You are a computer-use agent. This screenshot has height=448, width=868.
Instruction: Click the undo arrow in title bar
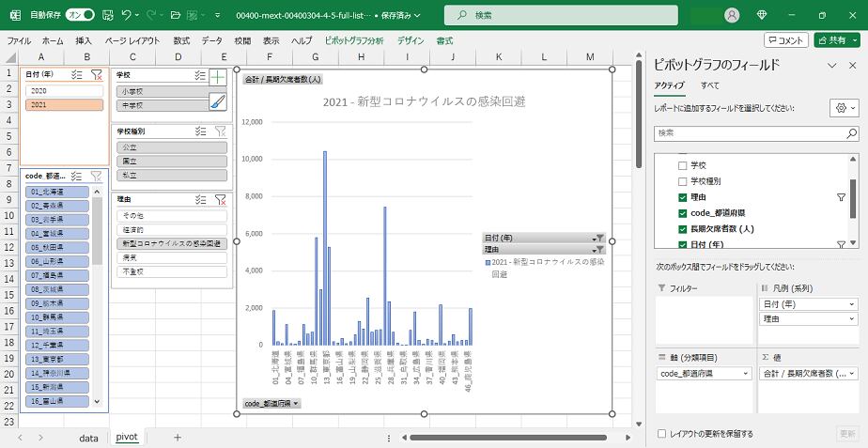click(127, 15)
